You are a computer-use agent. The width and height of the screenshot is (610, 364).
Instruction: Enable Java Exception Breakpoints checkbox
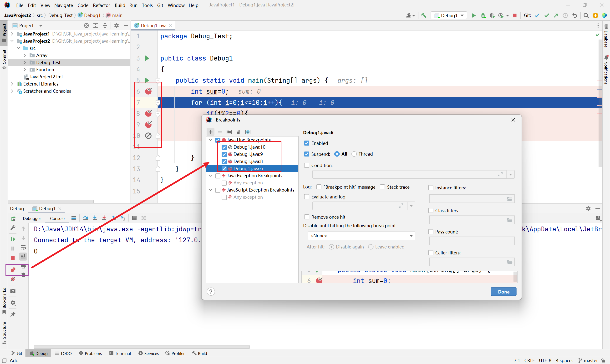(x=218, y=176)
